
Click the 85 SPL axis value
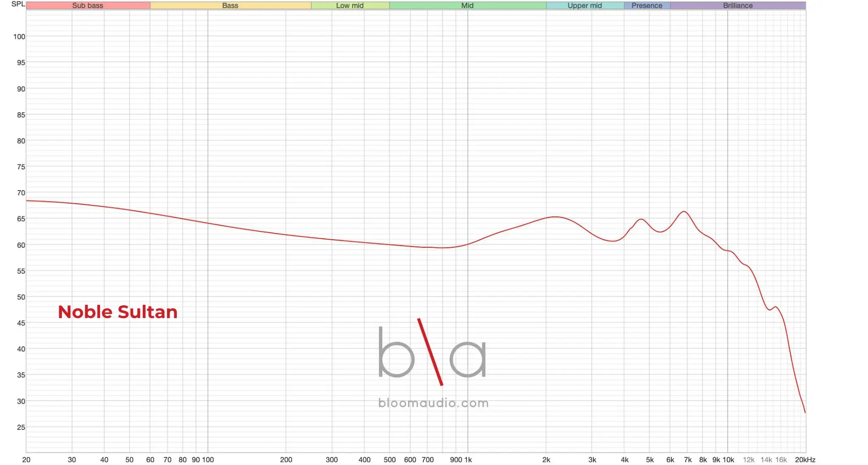(x=21, y=115)
